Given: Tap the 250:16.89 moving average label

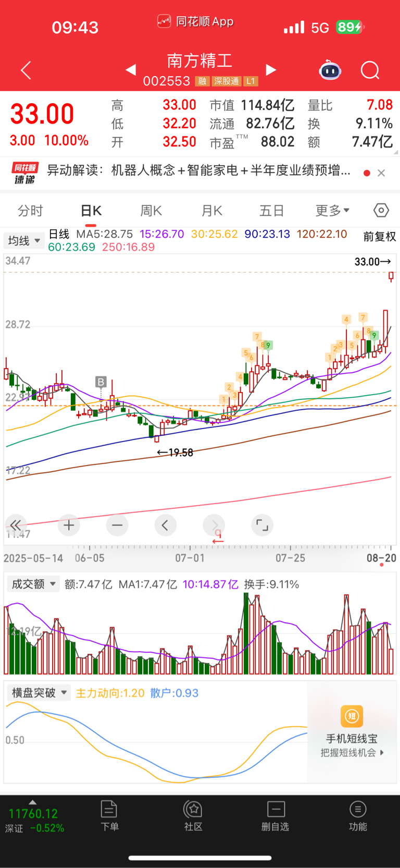Looking at the screenshot, I should 128,247.
